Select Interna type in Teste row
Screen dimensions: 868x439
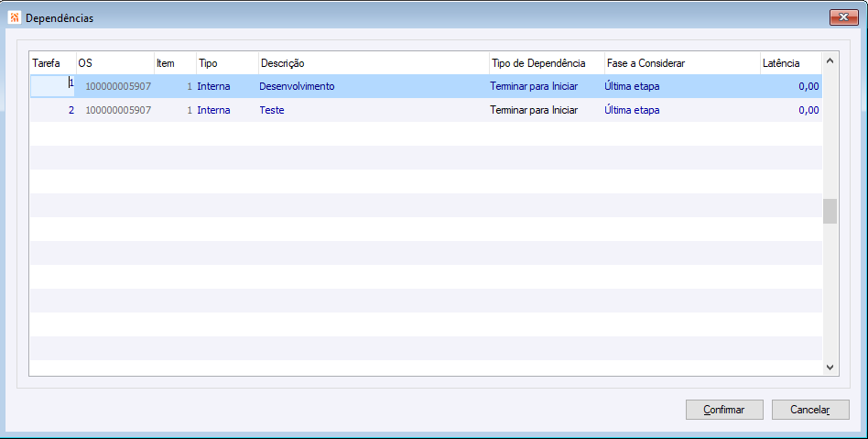(213, 110)
